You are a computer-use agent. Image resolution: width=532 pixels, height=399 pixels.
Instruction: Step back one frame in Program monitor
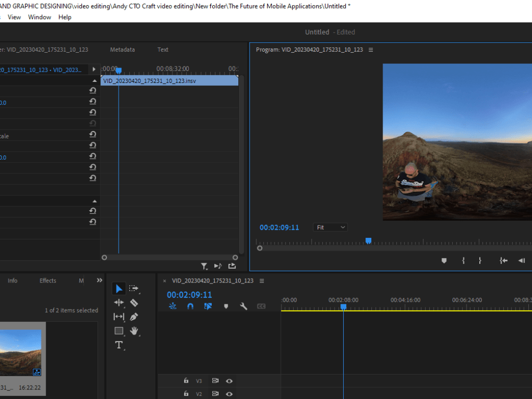point(522,261)
